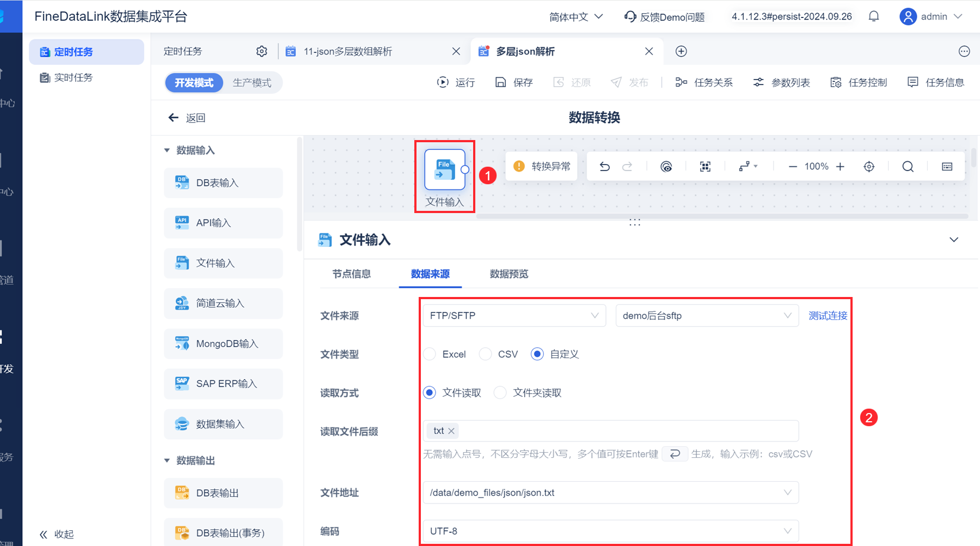980x546 pixels.
Task: Click the redo arrow in canvas toolbar
Action: point(627,166)
